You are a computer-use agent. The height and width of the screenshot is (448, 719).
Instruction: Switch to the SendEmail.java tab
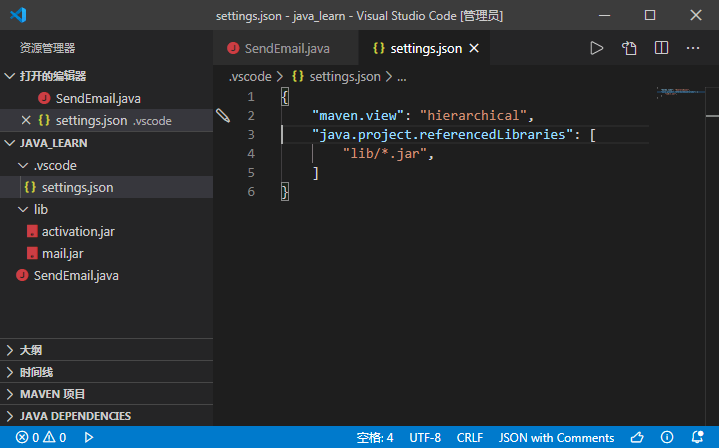[286, 48]
